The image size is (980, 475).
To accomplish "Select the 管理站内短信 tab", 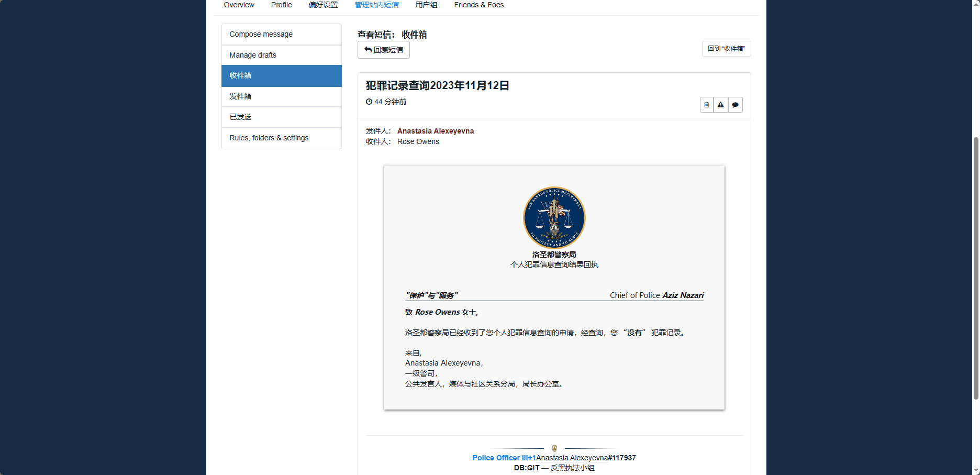I will tap(377, 5).
